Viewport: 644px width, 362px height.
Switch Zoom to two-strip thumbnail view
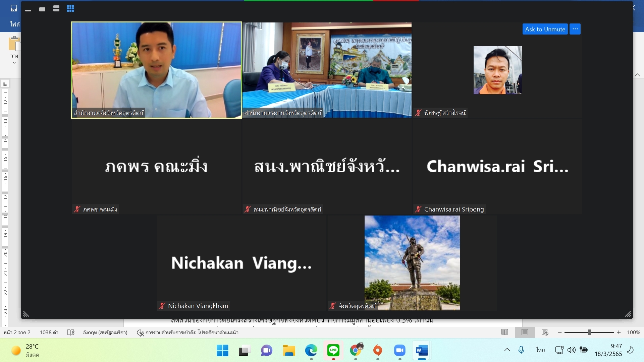coord(56,9)
